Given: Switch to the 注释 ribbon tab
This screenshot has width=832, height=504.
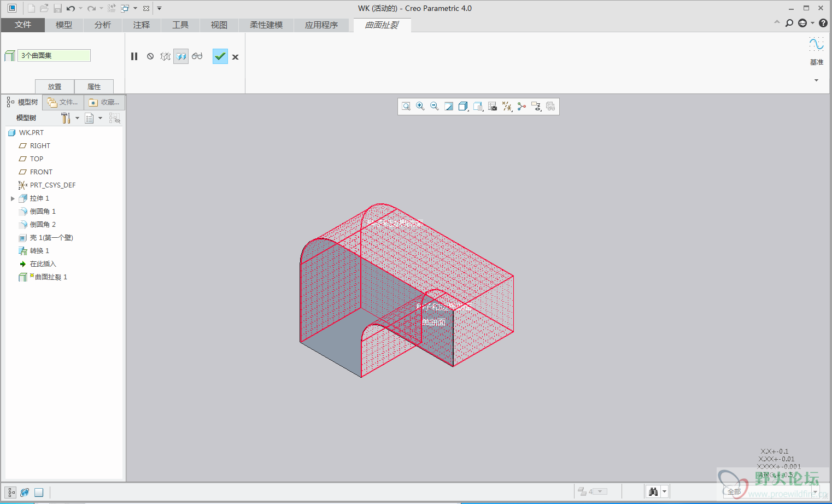Looking at the screenshot, I should pyautogui.click(x=142, y=25).
